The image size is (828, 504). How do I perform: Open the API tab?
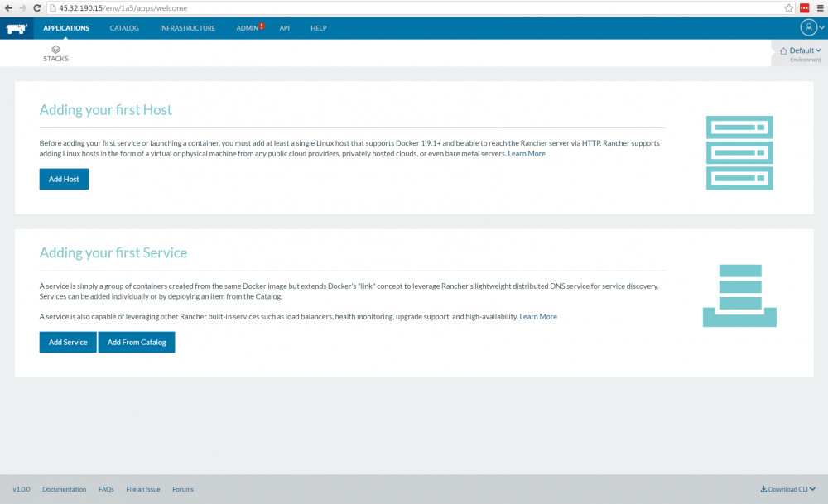pyautogui.click(x=284, y=28)
